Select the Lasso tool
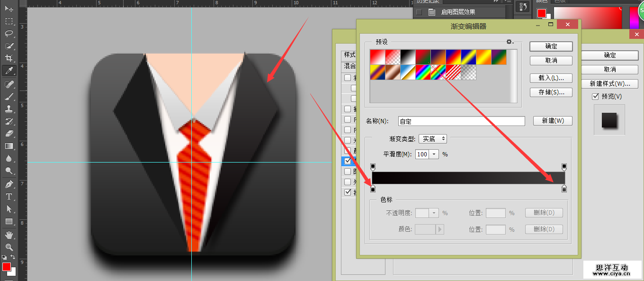Image resolution: width=644 pixels, height=281 pixels. tap(9, 34)
